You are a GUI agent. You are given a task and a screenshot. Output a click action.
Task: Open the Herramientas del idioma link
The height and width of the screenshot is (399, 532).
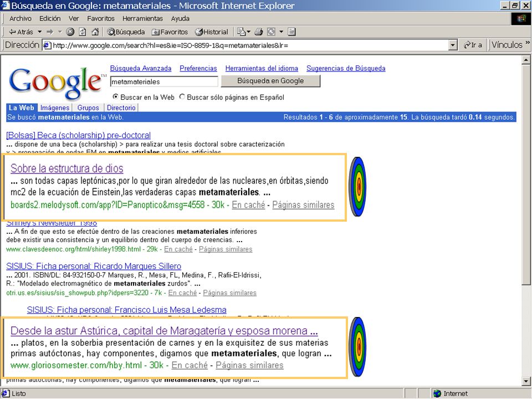262,68
